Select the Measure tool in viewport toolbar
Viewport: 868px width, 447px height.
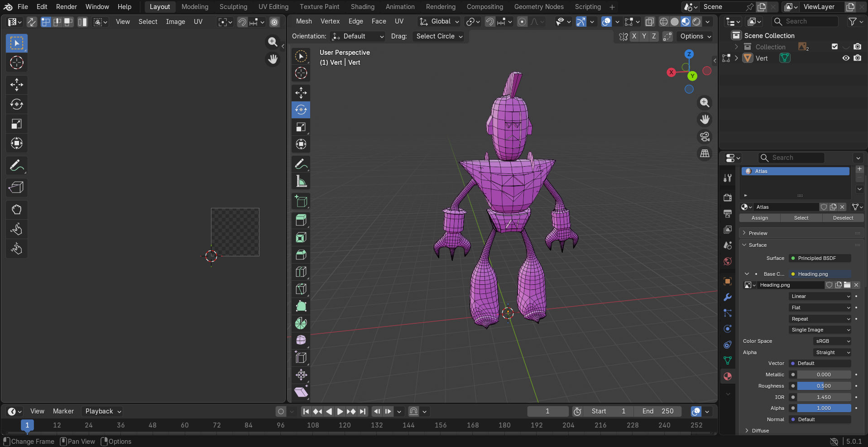pyautogui.click(x=301, y=182)
